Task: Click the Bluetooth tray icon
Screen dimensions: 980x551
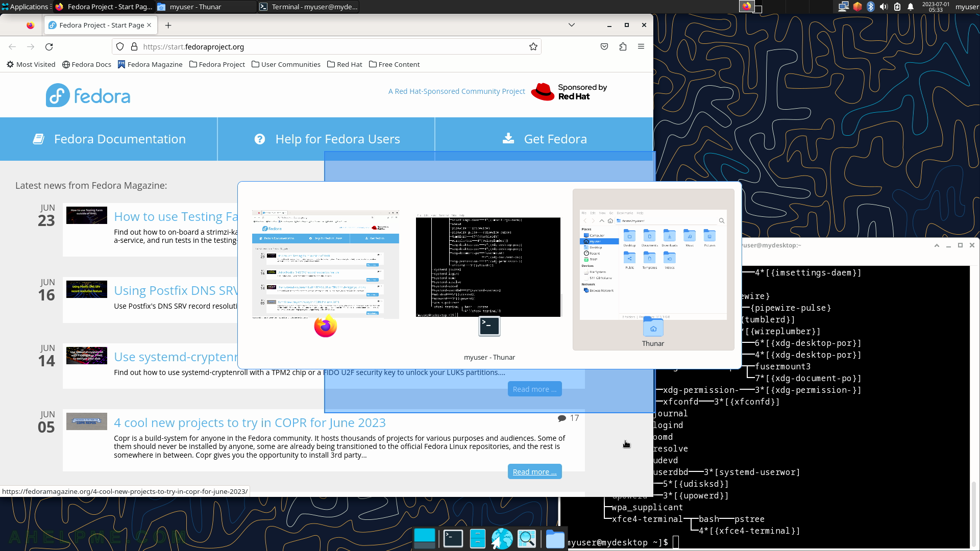Action: click(871, 7)
